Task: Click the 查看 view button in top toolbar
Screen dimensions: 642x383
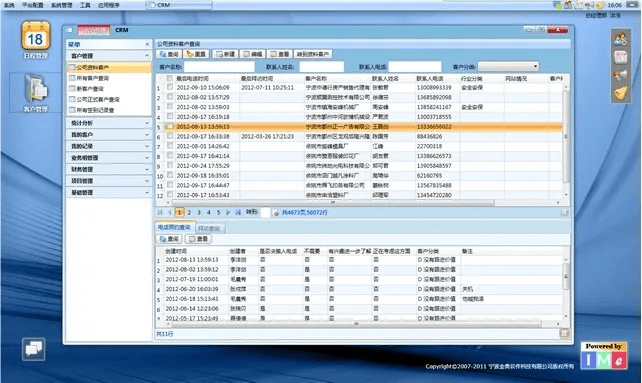Action: point(280,54)
